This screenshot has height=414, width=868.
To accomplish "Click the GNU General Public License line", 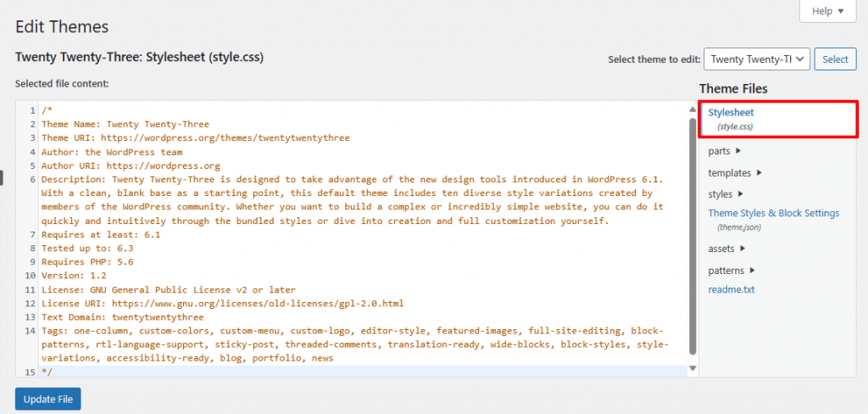I will click(x=169, y=290).
